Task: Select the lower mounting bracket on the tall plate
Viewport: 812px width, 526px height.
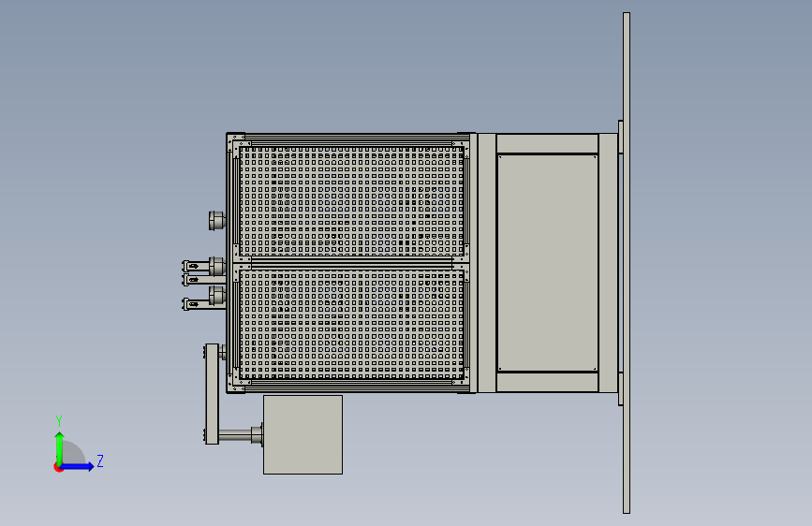Action: coord(620,388)
